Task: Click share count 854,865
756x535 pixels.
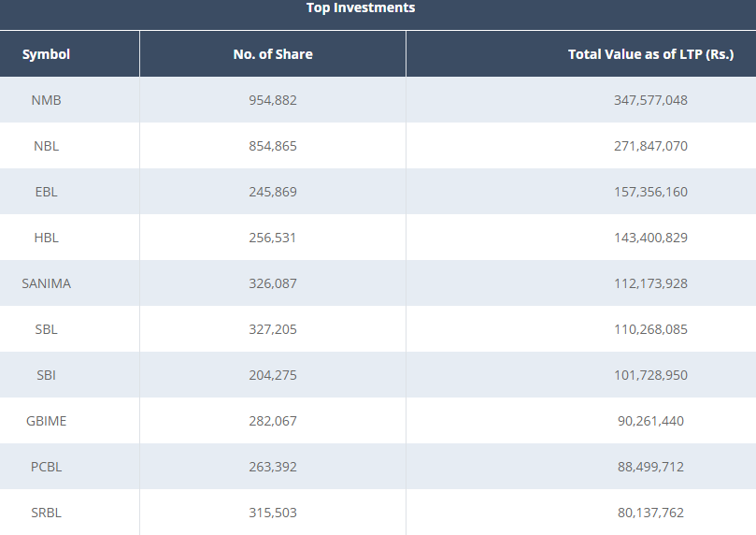Action: 273,146
